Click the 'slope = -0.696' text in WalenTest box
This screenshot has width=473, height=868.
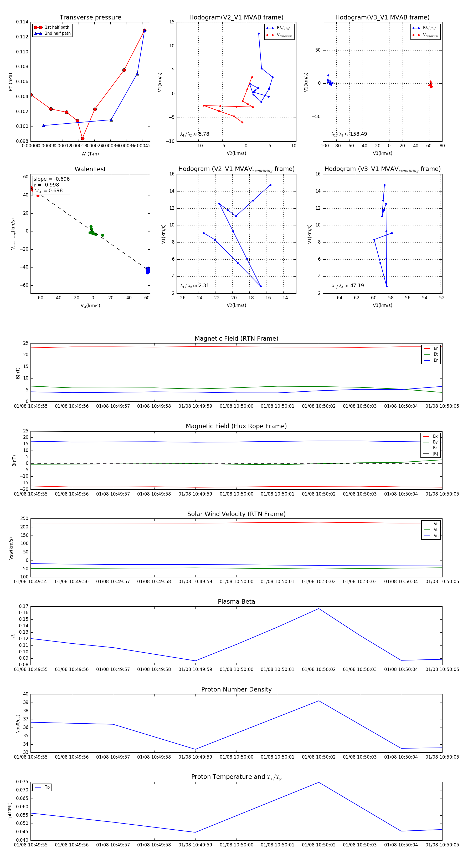[52, 179]
